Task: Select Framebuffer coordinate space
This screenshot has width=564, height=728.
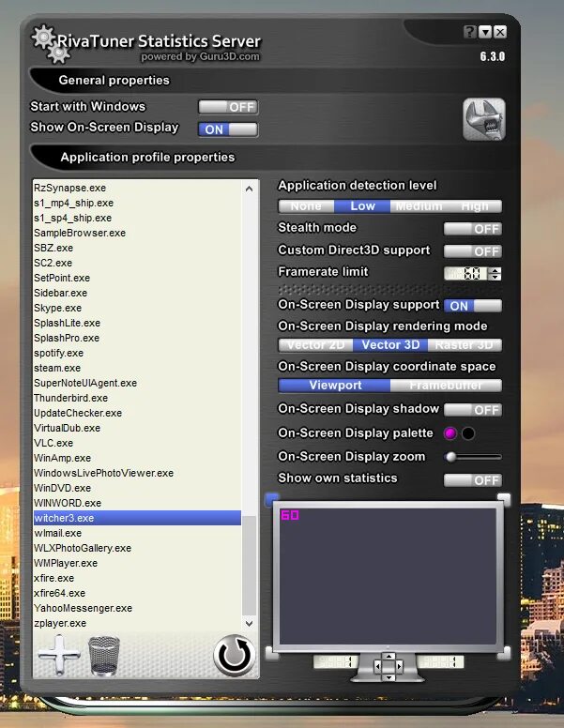Action: point(446,386)
